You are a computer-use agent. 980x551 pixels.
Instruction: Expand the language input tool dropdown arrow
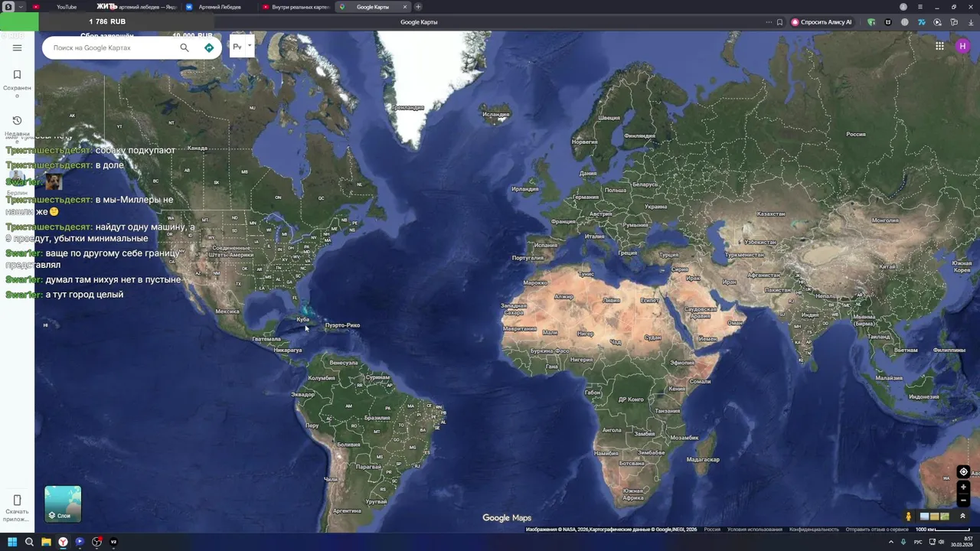click(x=249, y=47)
